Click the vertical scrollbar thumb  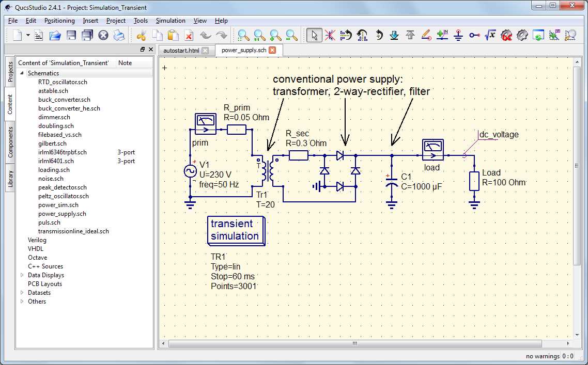[577, 166]
